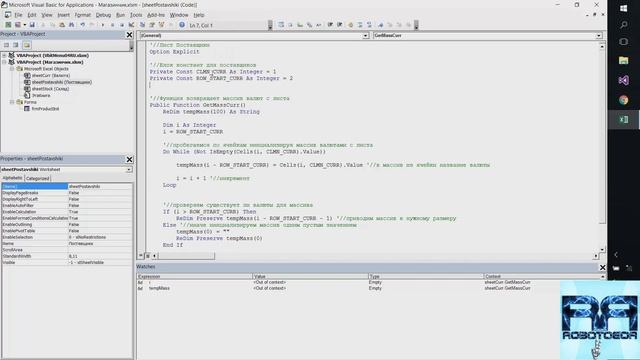Switch to Full Module View button below code
Screen dimensions: 640x360
(x=148, y=256)
